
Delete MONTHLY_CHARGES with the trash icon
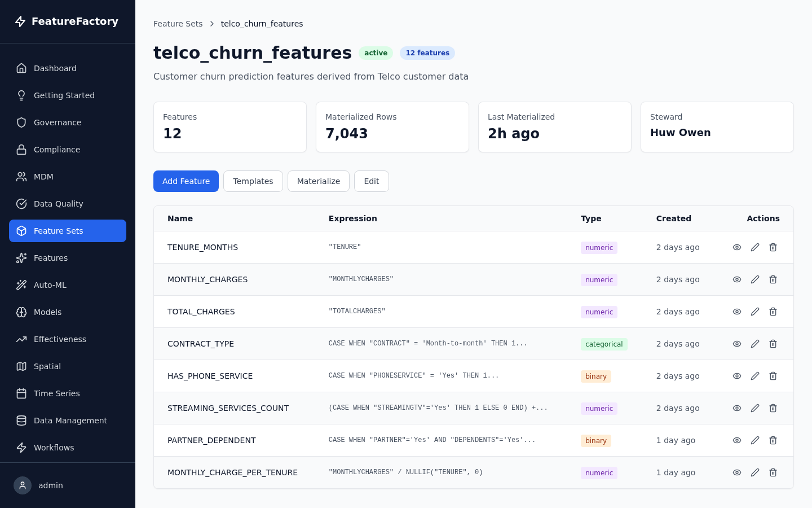point(773,279)
